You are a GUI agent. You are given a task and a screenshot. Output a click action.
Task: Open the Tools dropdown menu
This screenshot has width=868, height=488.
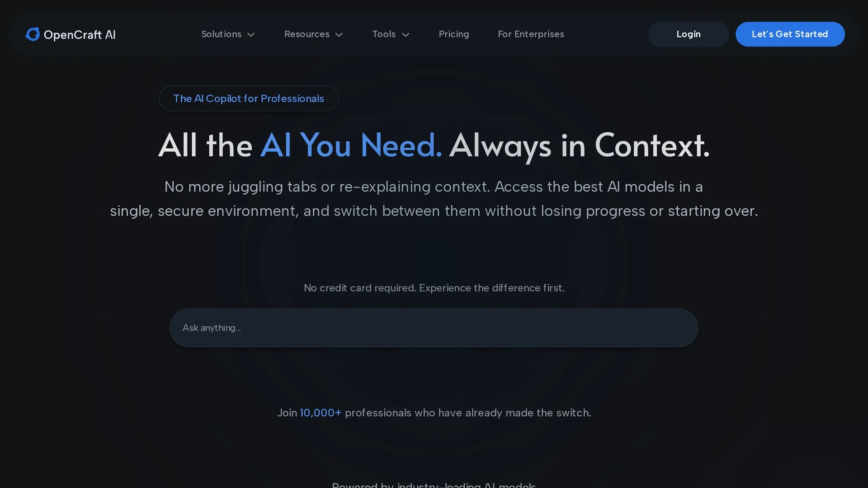point(391,34)
